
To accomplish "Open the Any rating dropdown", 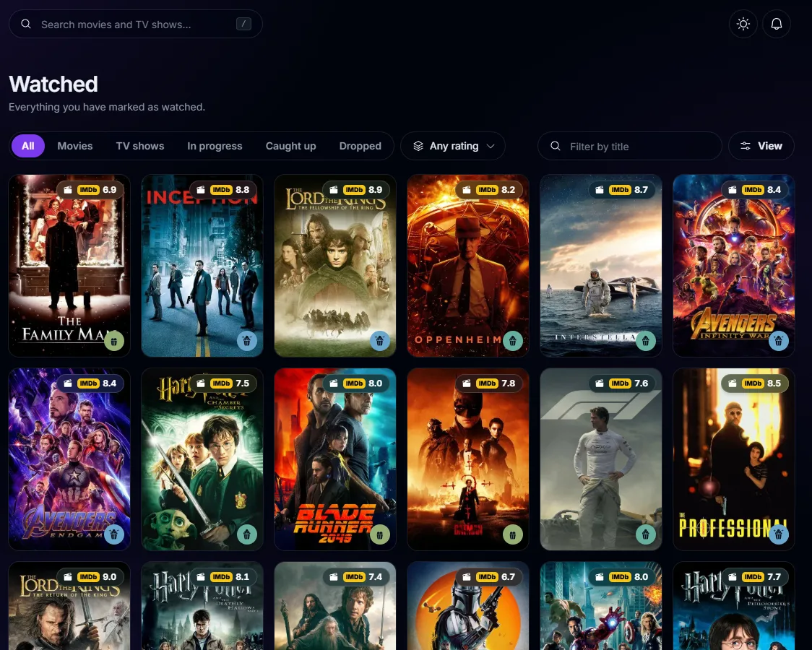I will click(453, 146).
